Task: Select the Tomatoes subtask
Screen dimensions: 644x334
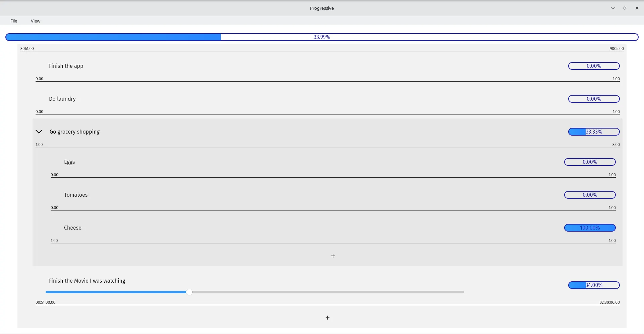Action: pos(76,195)
